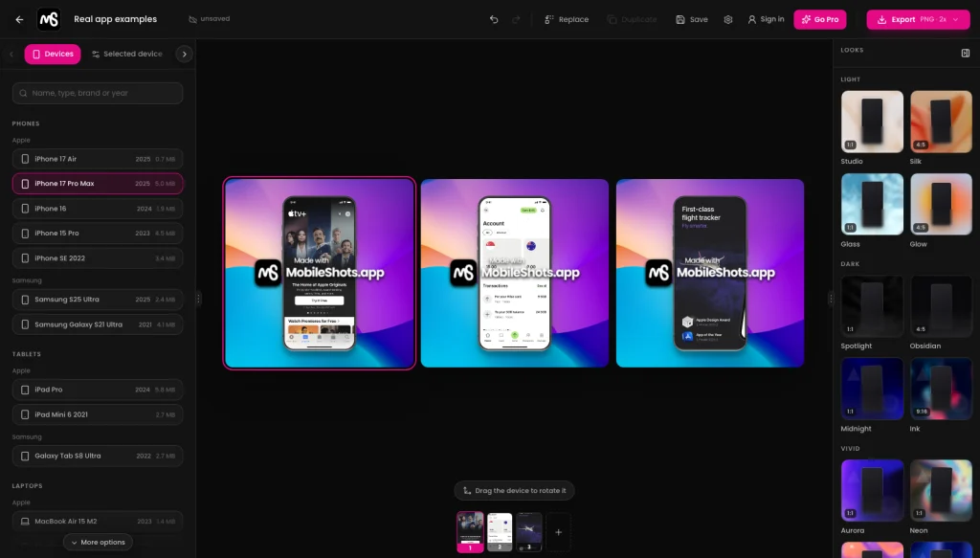Click the Duplicate button
This screenshot has height=558, width=980.
click(632, 19)
